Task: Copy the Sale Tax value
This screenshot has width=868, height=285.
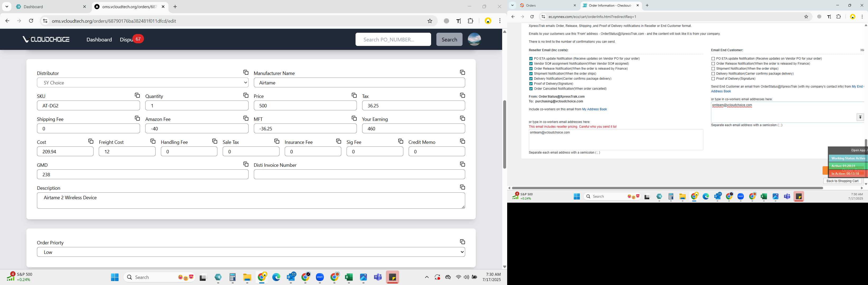Action: coord(277,141)
